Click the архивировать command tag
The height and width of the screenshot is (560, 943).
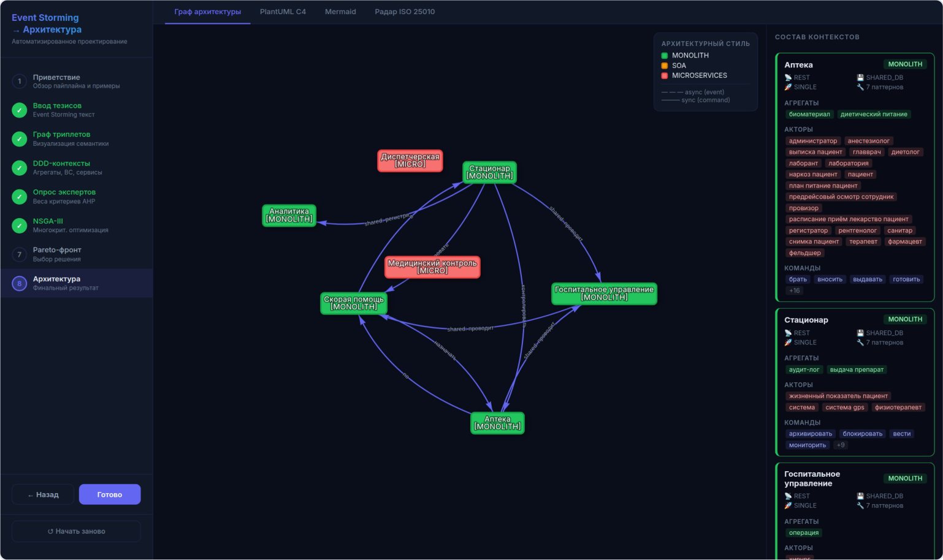click(810, 434)
